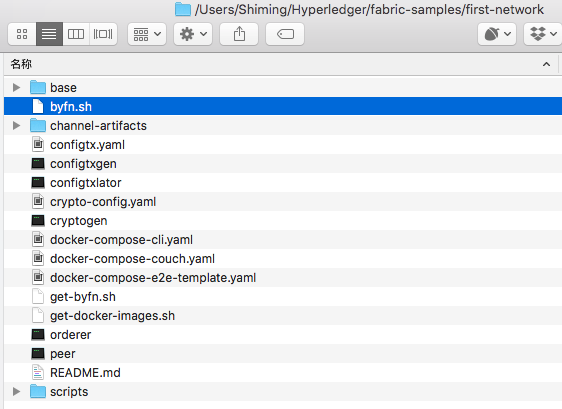The image size is (562, 409).
Task: Click the Edit Tags button
Action: click(x=285, y=34)
